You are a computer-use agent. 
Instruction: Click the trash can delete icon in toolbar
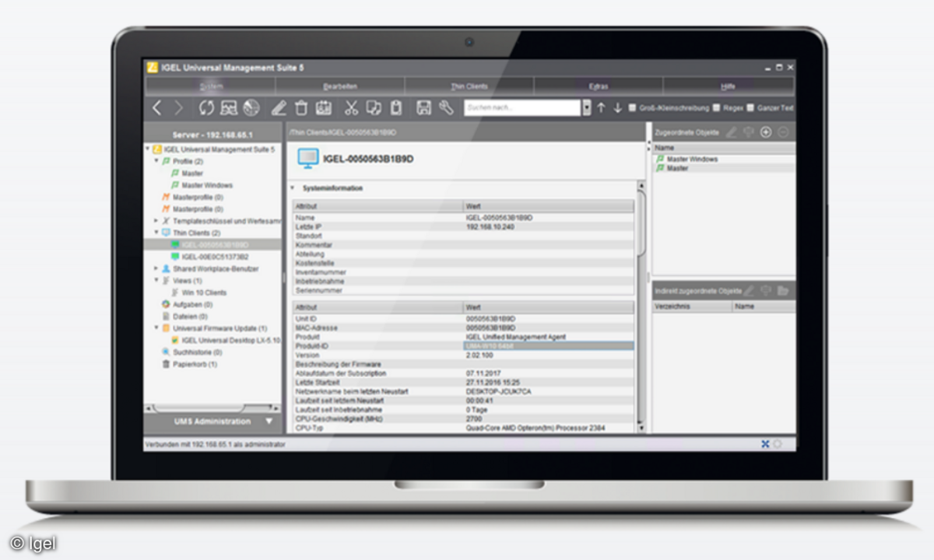pyautogui.click(x=301, y=108)
